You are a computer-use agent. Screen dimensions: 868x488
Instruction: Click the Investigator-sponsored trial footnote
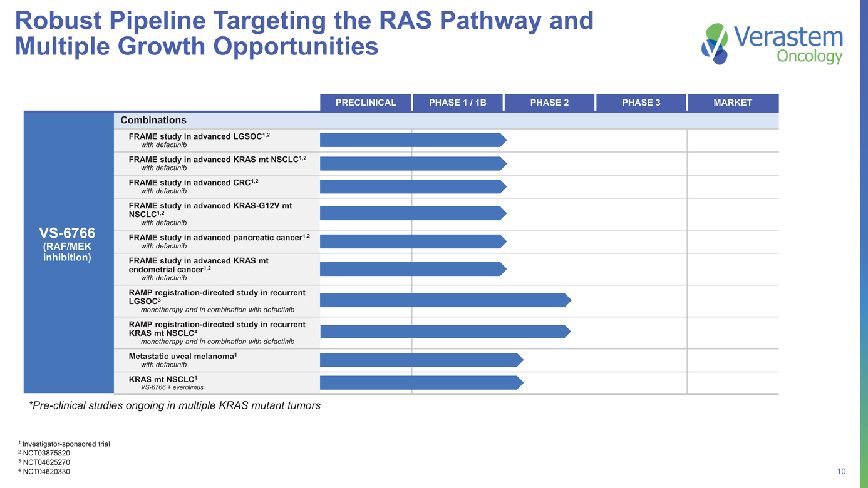(x=64, y=444)
